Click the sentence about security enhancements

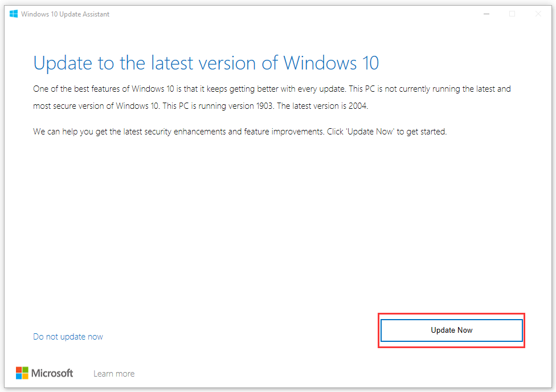pyautogui.click(x=239, y=131)
